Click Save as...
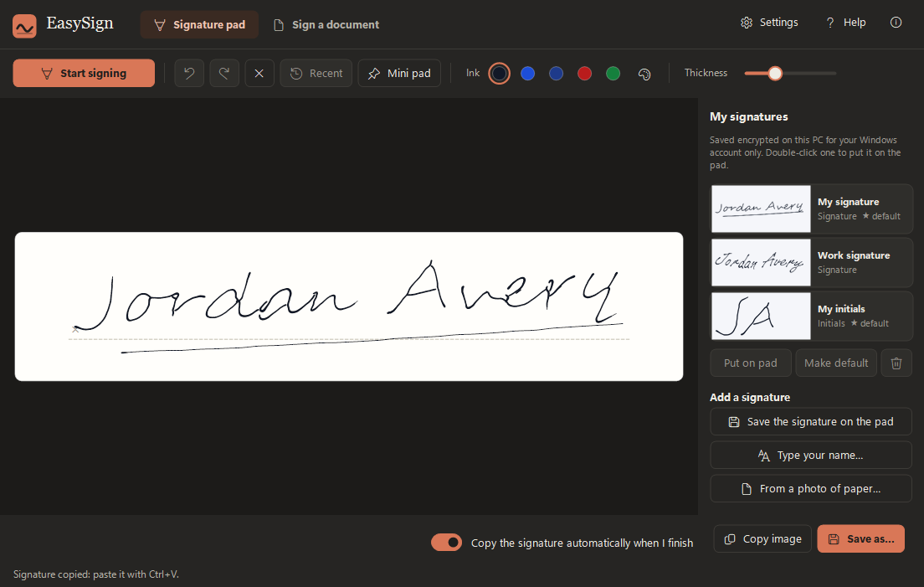This screenshot has height=587, width=924. tap(861, 538)
